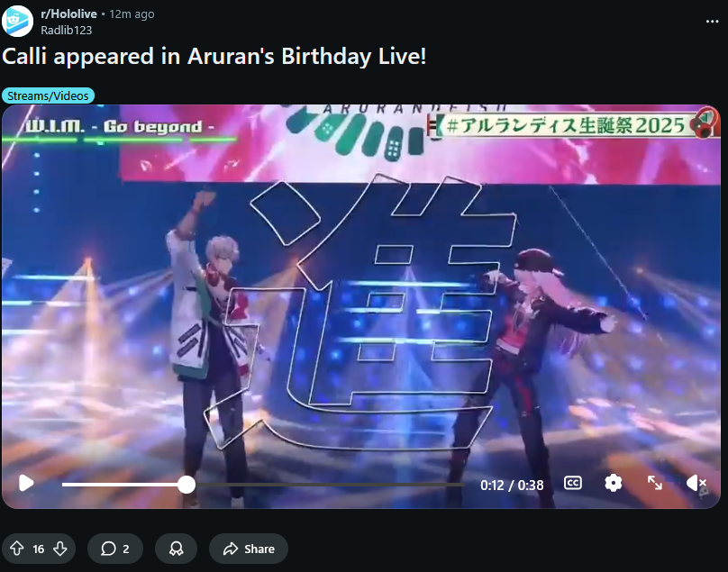This screenshot has height=572, width=728.
Task: Click the vote count number 16
Action: [39, 549]
